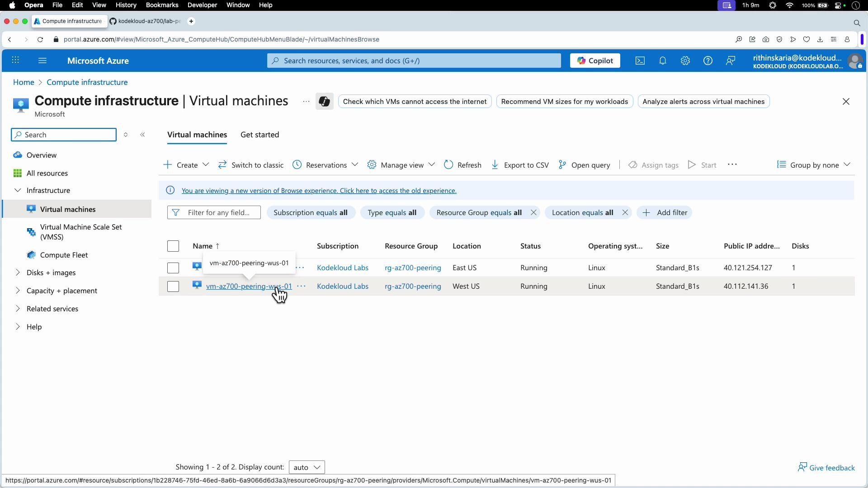
Task: Click the Copilot suggestions icon beside title
Action: (x=324, y=101)
